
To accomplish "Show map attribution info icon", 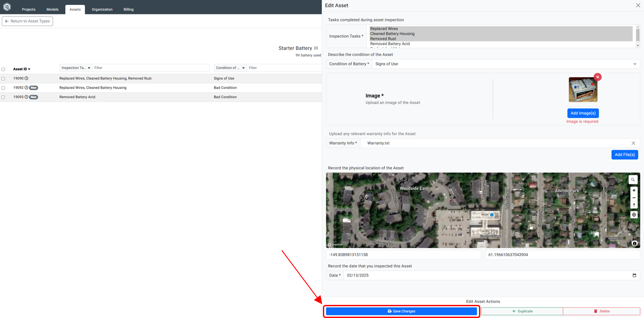I will point(635,243).
